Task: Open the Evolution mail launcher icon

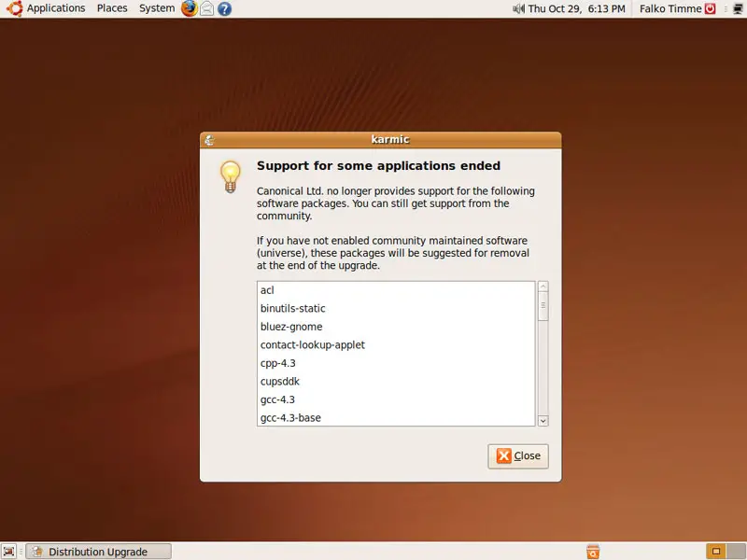Action: tap(206, 8)
